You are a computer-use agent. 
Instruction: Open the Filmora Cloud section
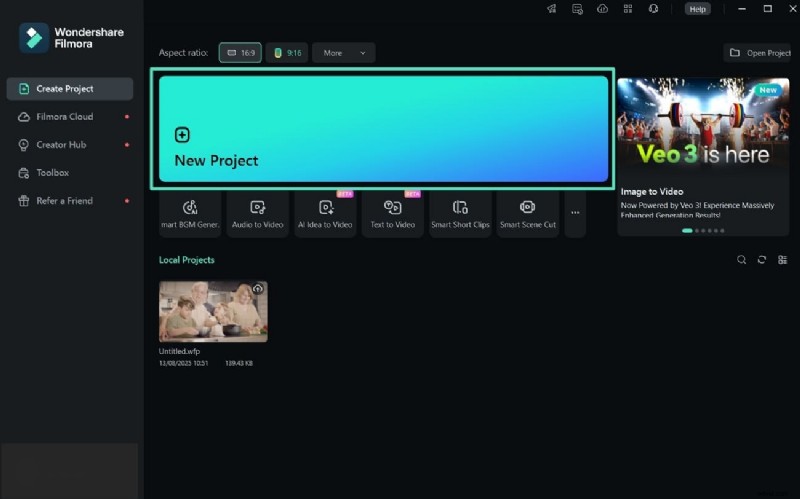tap(64, 117)
